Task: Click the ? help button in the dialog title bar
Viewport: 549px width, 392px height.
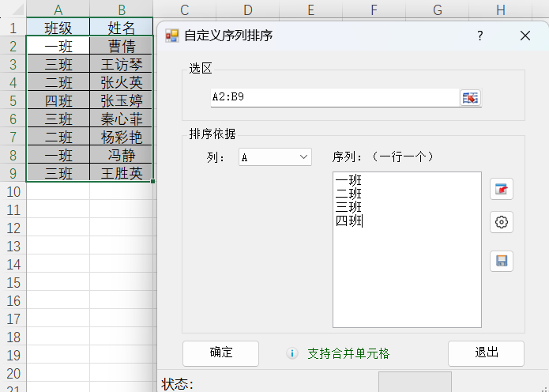Action: pyautogui.click(x=480, y=36)
